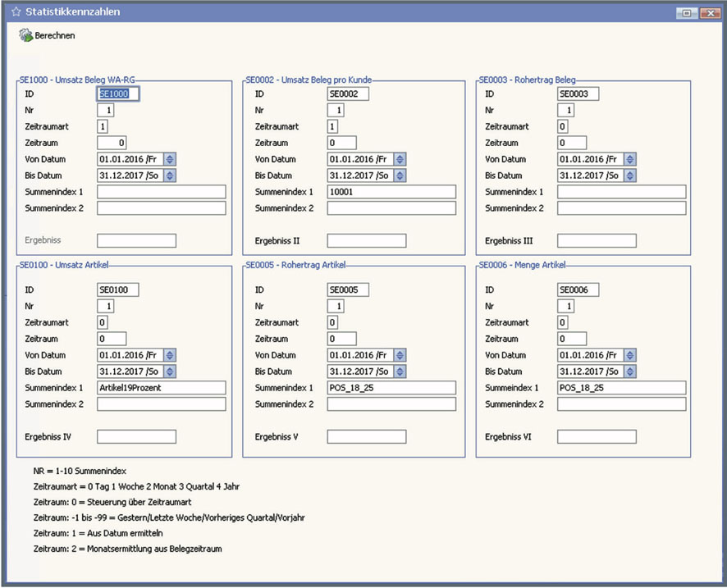The width and height of the screenshot is (727, 588).
Task: Open Von Datum picker in SE0100 panel
Action: [170, 355]
